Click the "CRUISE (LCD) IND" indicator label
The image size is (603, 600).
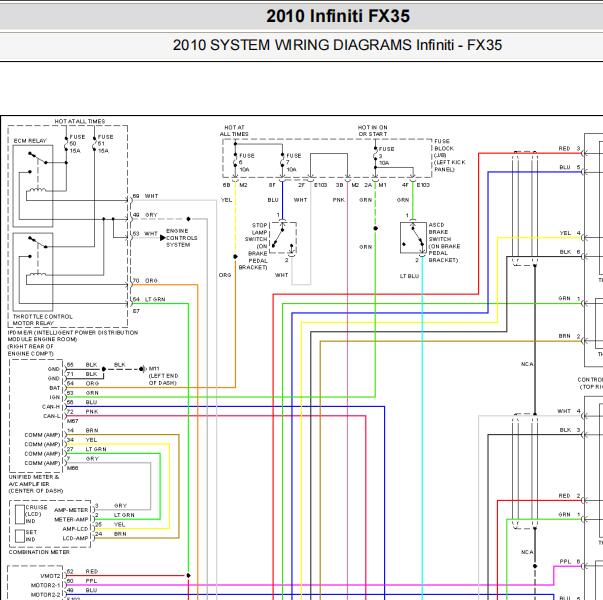37,514
